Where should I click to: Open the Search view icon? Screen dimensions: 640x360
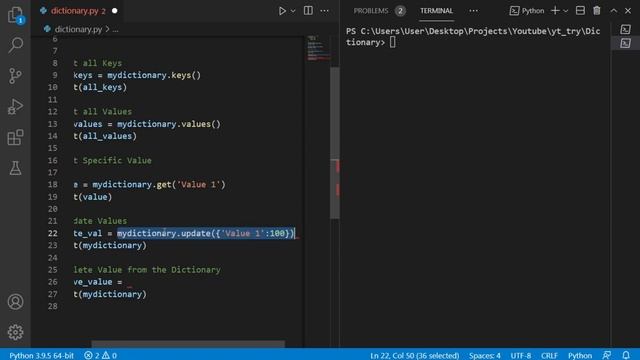[x=16, y=45]
